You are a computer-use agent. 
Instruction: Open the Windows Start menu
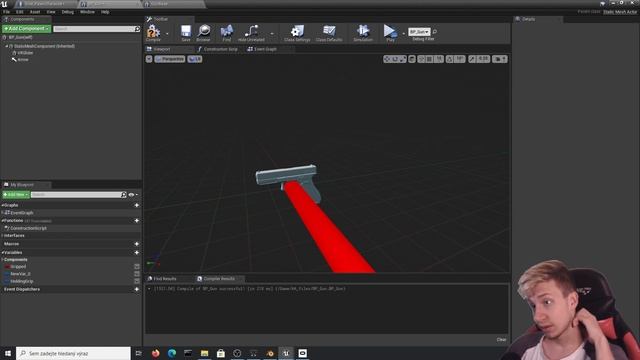[8, 353]
